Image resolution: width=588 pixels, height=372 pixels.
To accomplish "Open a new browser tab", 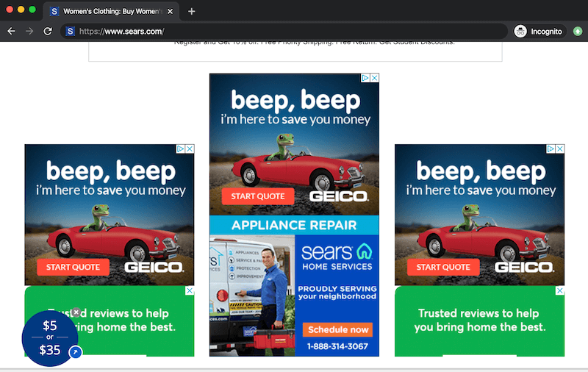I will pos(192,11).
